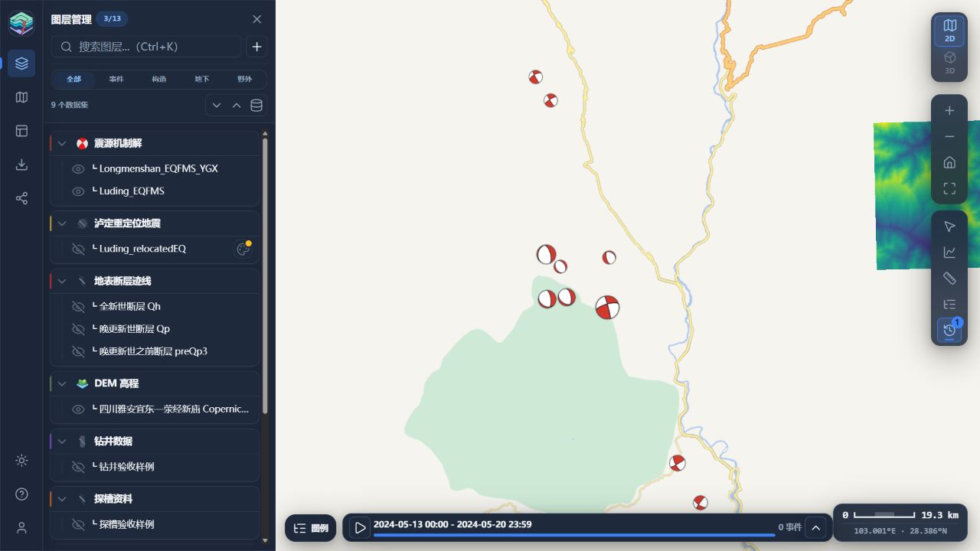Collapse the 地表断层迹线 group
The width and height of the screenshot is (980, 551).
[62, 281]
